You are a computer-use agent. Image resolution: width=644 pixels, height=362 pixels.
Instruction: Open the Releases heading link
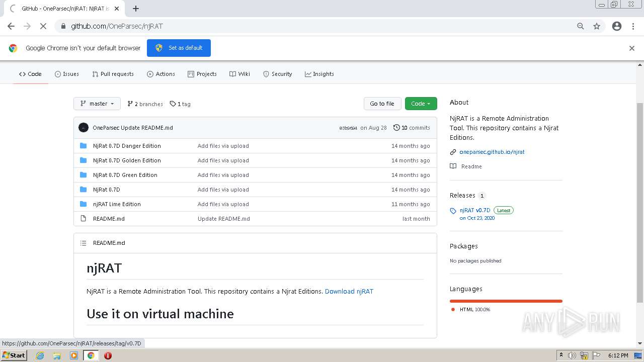462,196
